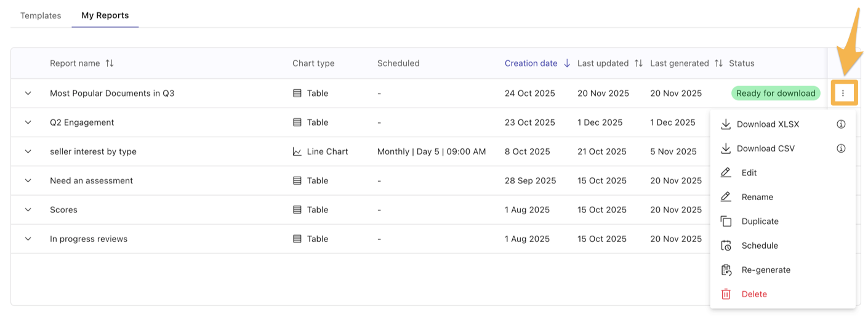Select Duplicate in the context menu

(760, 222)
